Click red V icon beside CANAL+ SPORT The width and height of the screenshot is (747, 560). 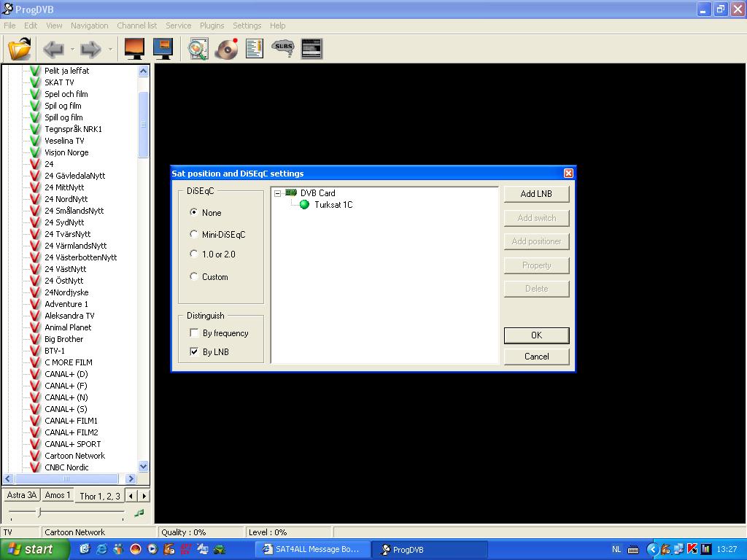click(x=35, y=444)
